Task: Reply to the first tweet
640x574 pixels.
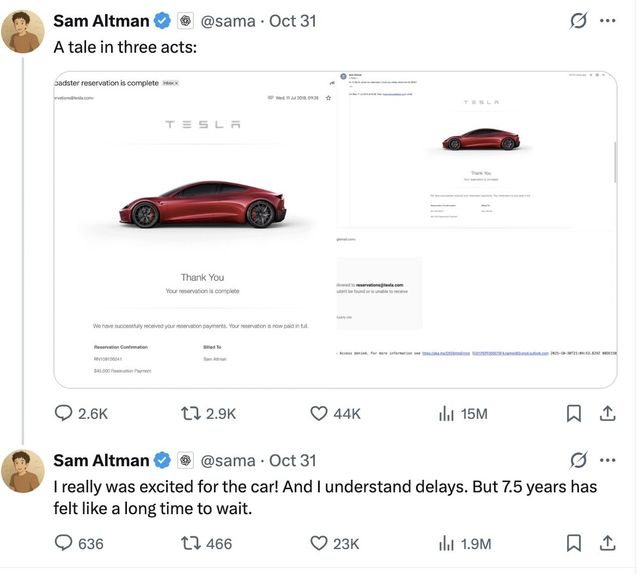Action: coord(63,413)
